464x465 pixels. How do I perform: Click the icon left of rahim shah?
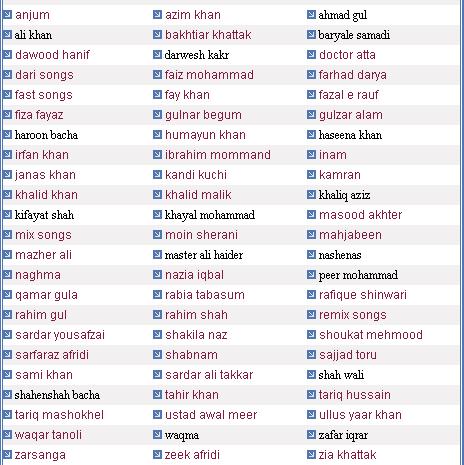pos(157,315)
